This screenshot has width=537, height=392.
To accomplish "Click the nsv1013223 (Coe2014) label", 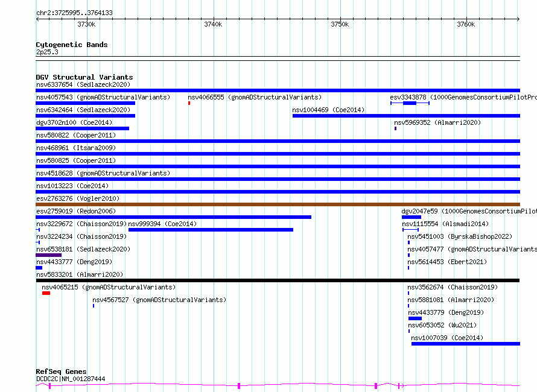I will (x=72, y=186).
